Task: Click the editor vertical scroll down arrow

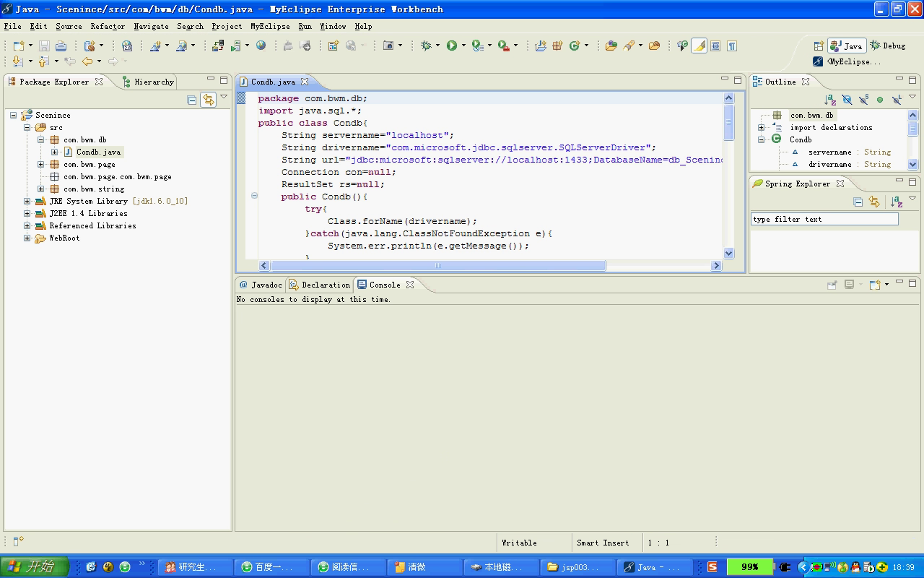Action: [x=728, y=253]
